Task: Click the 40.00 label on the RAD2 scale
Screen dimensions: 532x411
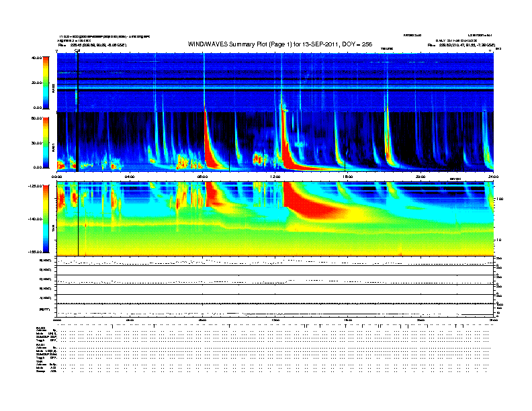Action: (x=37, y=58)
